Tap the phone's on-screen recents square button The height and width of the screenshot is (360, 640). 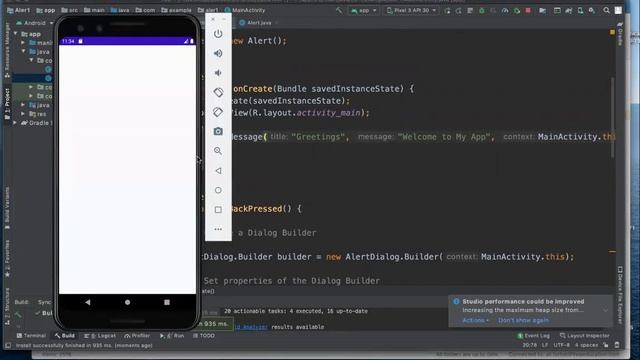point(167,302)
